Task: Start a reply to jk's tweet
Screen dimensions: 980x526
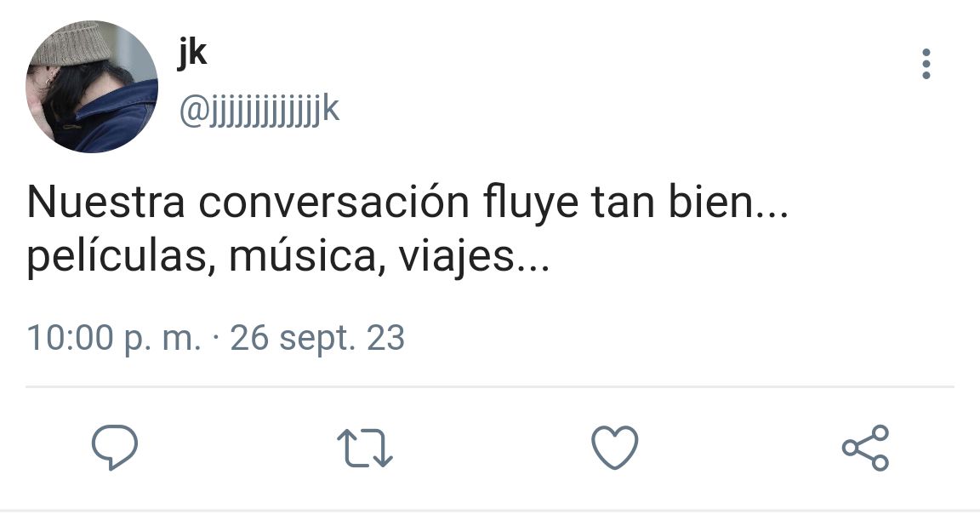Action: tap(114, 447)
